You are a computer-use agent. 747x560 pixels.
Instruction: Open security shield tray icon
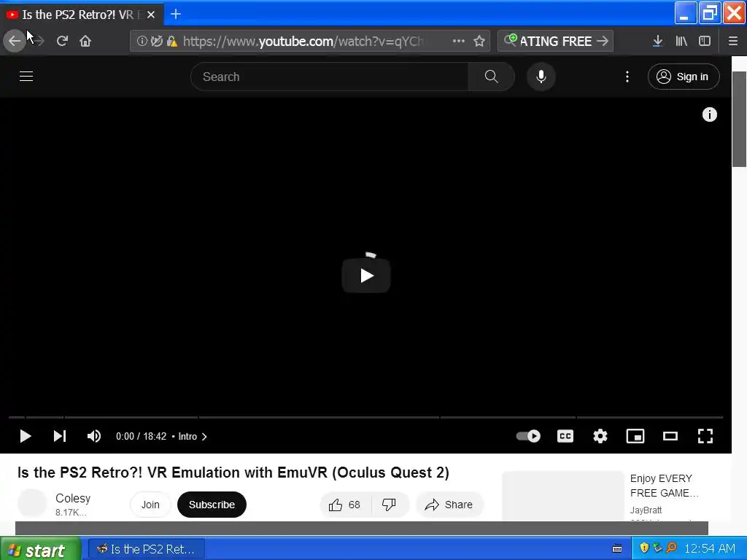644,548
